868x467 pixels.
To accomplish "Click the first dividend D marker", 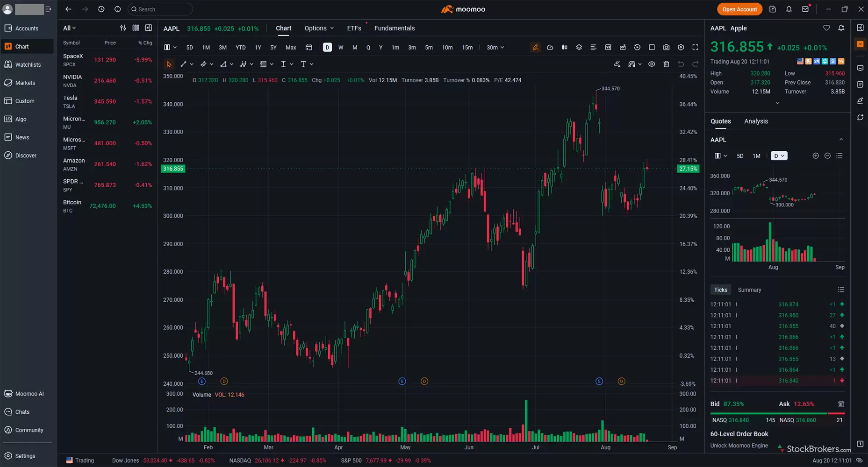I will (x=224, y=381).
